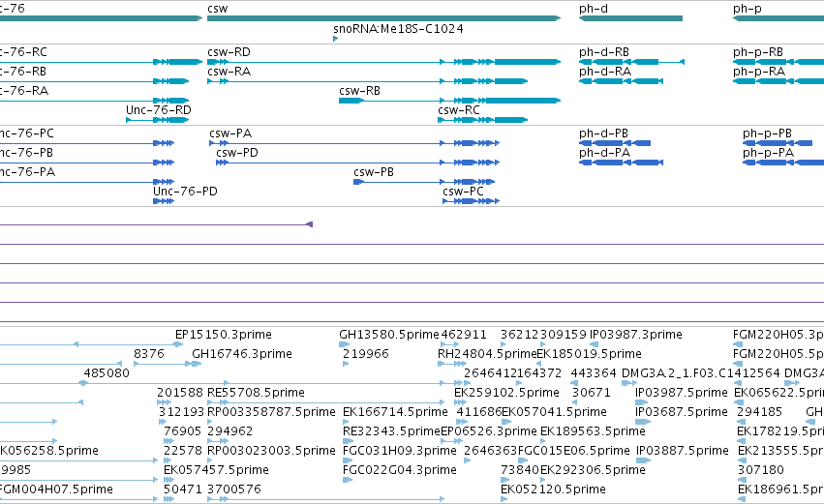Select the csw-RC transcript label
Viewport: 824px width, 504px height.
tap(459, 110)
